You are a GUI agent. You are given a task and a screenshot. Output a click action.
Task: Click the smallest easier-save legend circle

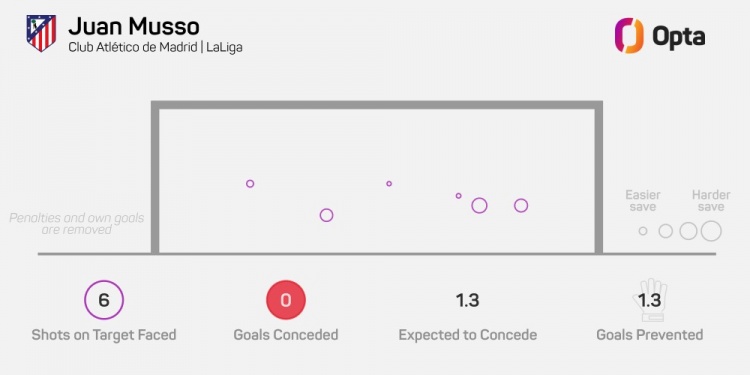643,231
